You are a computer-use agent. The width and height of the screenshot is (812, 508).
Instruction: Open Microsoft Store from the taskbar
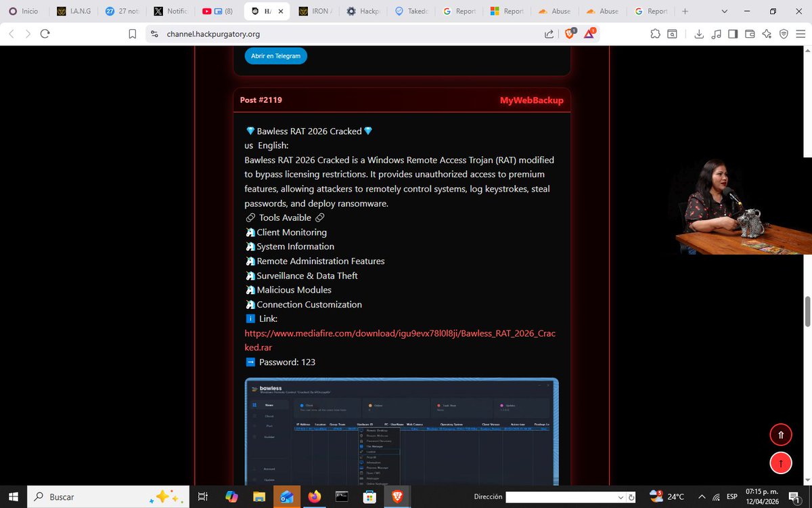click(369, 496)
